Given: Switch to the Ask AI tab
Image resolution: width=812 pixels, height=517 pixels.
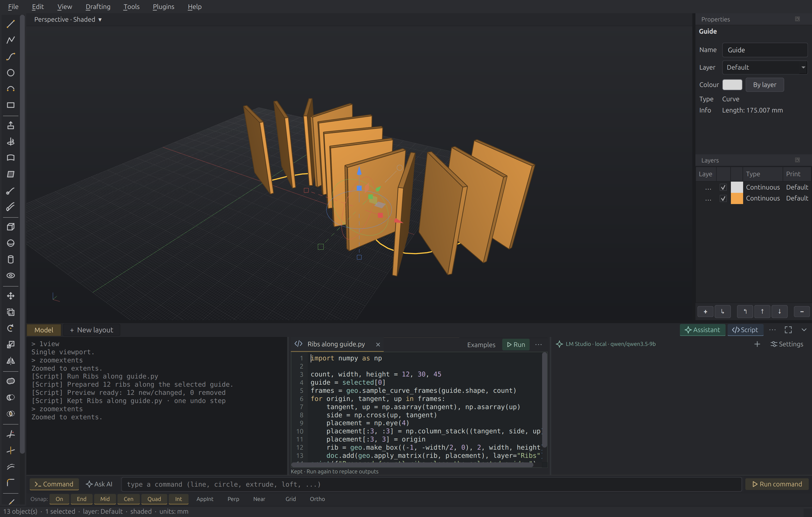Looking at the screenshot, I should click(x=99, y=484).
